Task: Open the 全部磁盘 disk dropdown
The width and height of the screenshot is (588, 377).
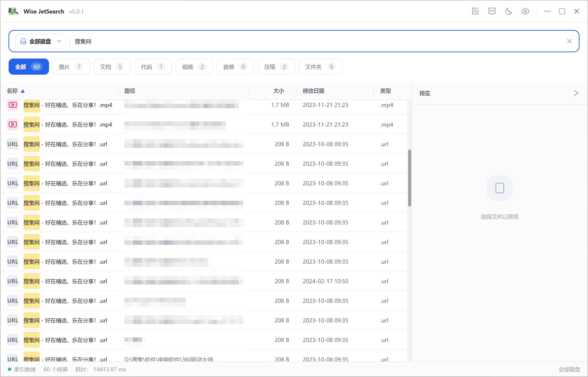Action: tap(41, 41)
